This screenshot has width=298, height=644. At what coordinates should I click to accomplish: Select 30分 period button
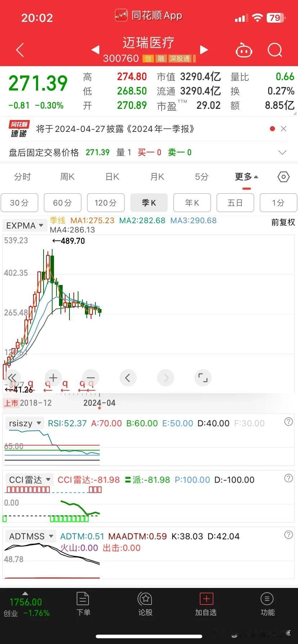(19, 203)
